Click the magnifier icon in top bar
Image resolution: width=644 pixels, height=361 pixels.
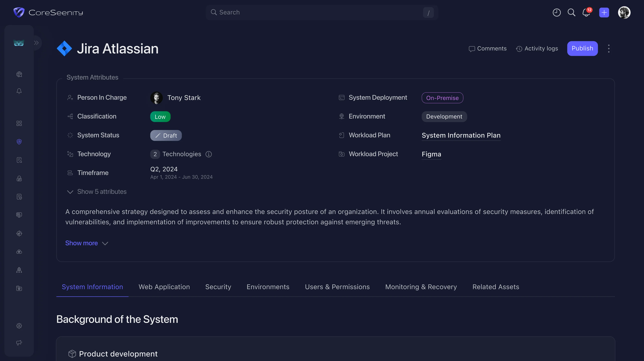point(571,13)
